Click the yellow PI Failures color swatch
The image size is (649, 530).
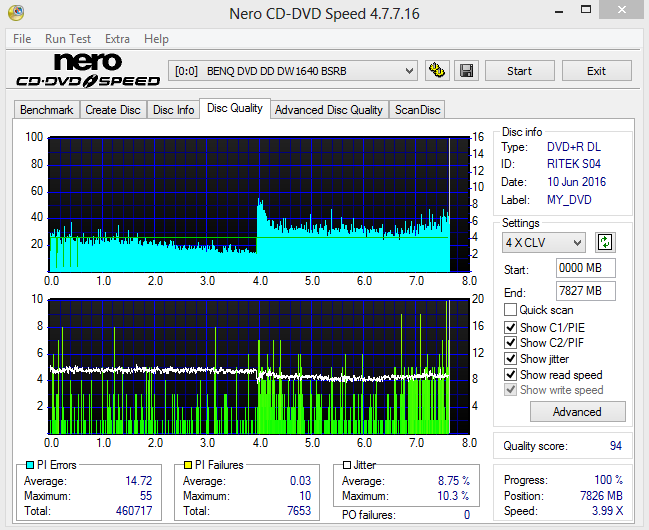click(188, 465)
